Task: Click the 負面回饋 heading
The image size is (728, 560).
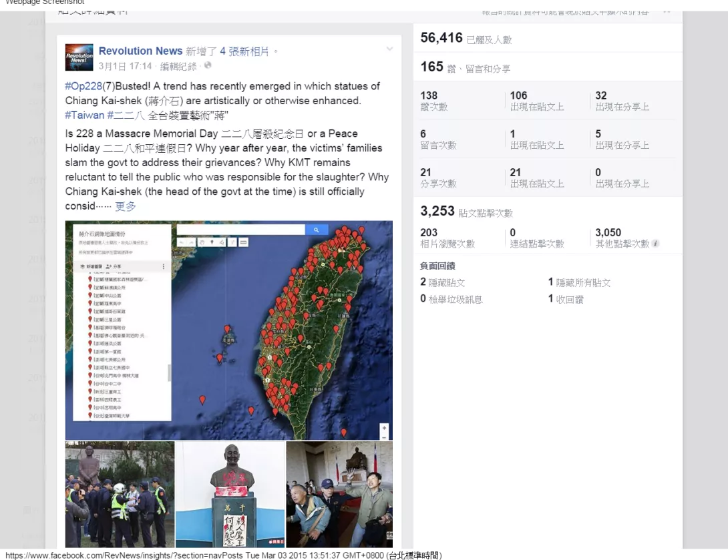Action: coord(437,266)
